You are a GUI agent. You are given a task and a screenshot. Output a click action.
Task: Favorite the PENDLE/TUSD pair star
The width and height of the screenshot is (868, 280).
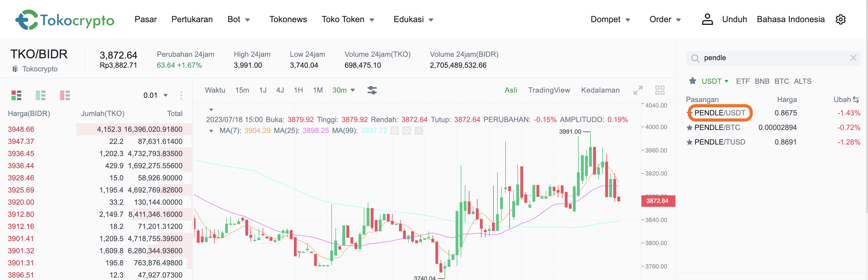pyautogui.click(x=689, y=142)
